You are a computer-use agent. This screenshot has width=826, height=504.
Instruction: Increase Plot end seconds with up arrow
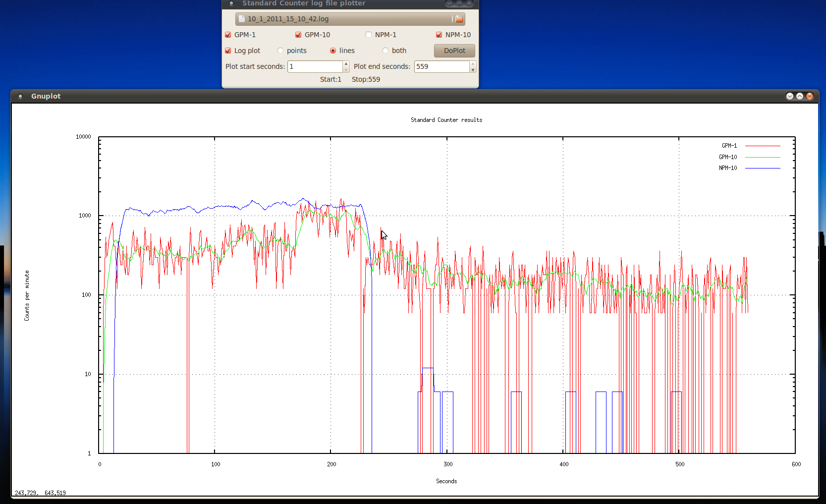click(x=473, y=63)
